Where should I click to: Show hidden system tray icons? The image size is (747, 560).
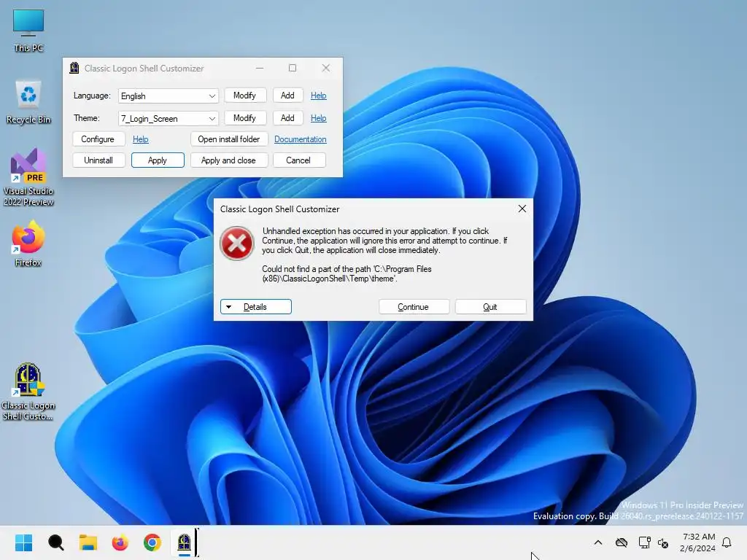pos(598,542)
